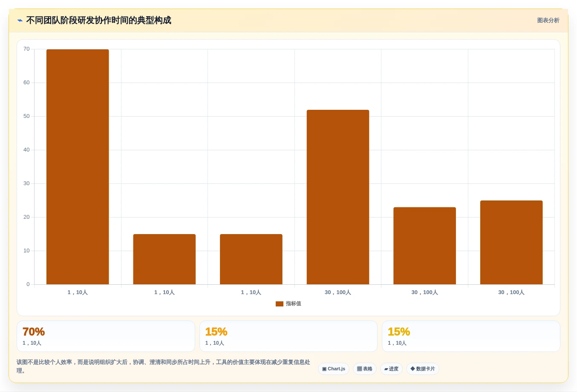Click the chart title 不同团队阶段研发协作时间的典型构成
Screen dimensions: 577x392
coord(98,20)
